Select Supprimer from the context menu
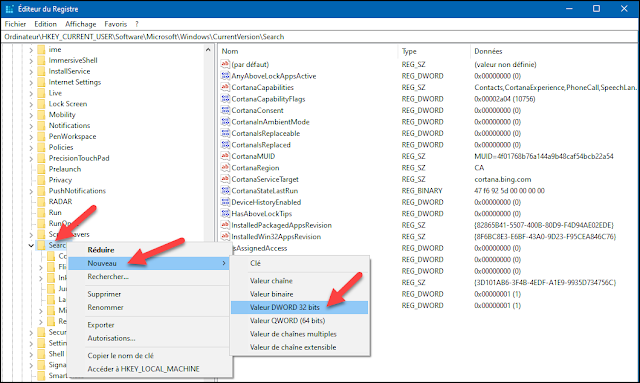The width and height of the screenshot is (640, 383). coord(150,294)
